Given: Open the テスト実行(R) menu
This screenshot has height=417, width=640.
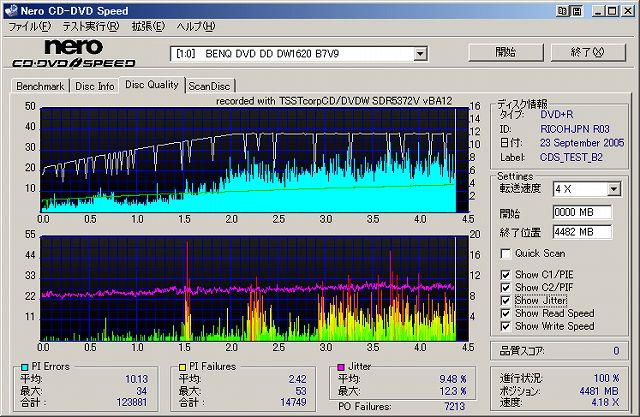Looking at the screenshot, I should pos(91,27).
